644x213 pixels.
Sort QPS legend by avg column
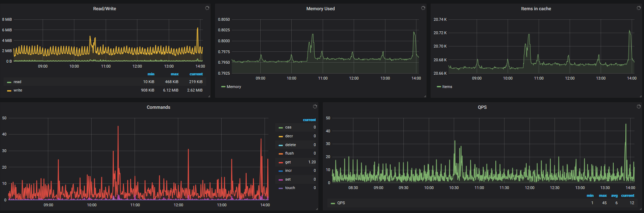(x=614, y=195)
